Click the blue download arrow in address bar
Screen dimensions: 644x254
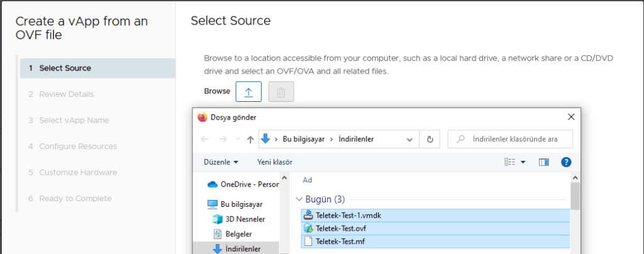tap(266, 139)
